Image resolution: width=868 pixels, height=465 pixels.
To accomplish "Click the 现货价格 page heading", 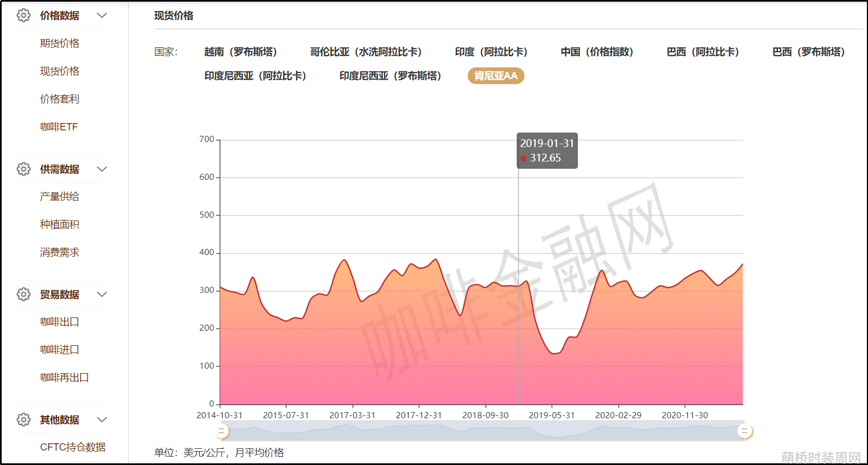I will pyautogui.click(x=174, y=16).
